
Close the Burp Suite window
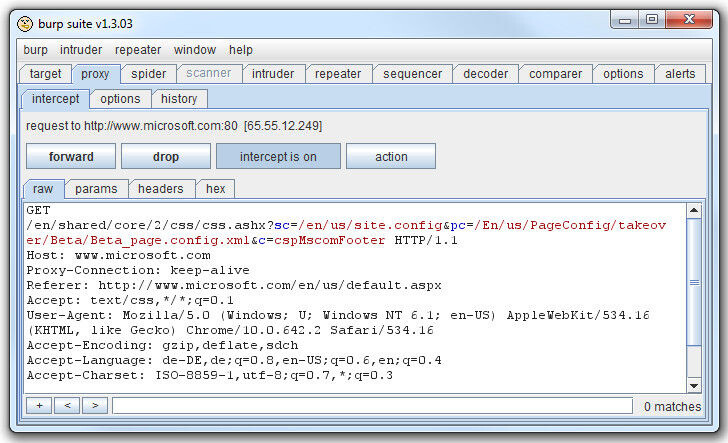coord(689,20)
